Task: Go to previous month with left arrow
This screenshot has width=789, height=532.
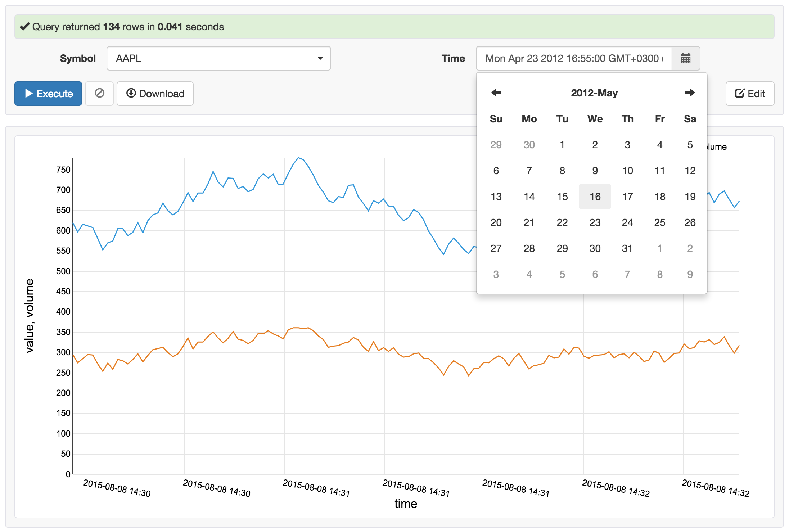Action: [x=496, y=93]
